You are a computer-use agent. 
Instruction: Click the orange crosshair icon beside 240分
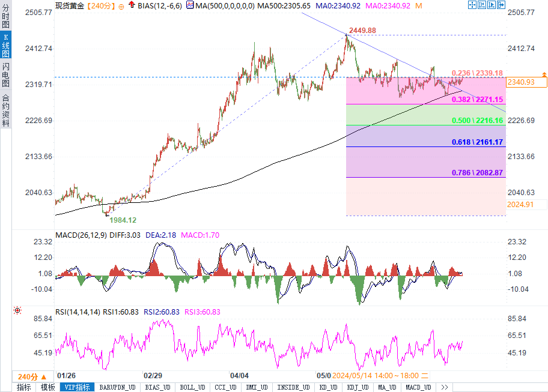coord(121,5)
